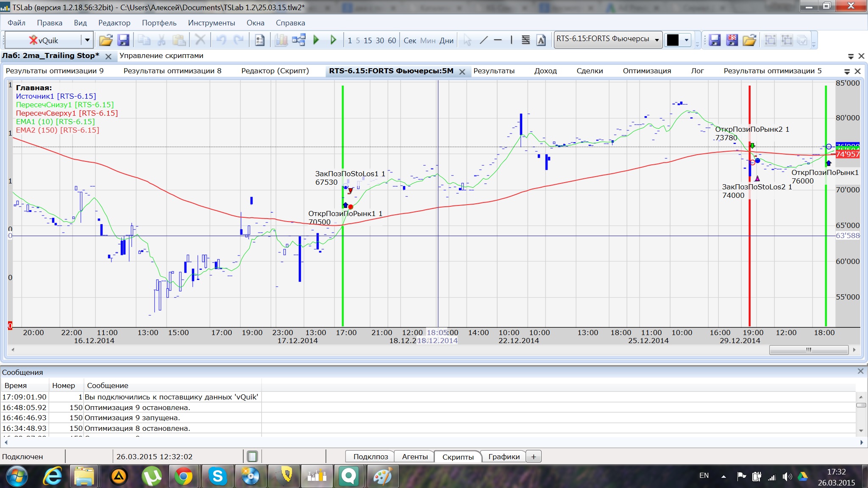Switch to the Сделки tab
Viewport: 868px width, 488px height.
[x=589, y=71]
